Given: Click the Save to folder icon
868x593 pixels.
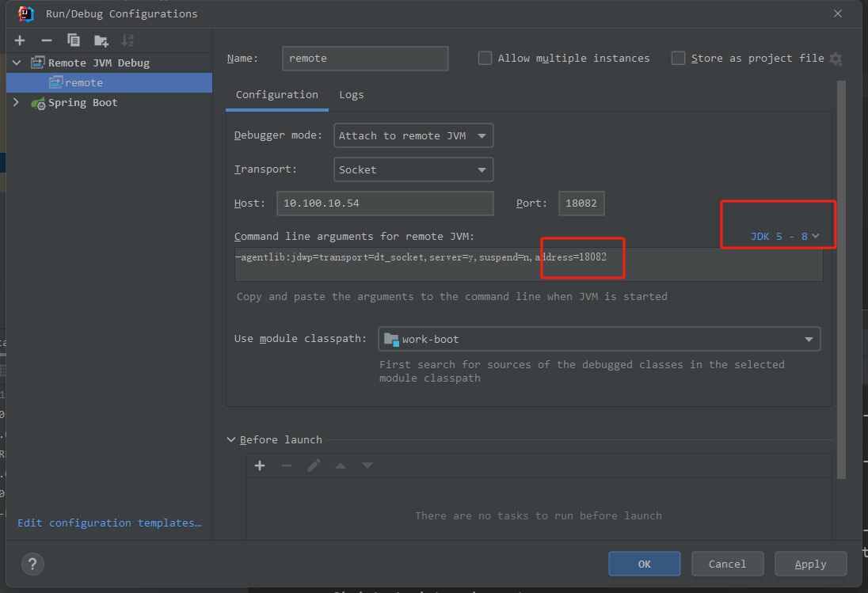Looking at the screenshot, I should [101, 40].
